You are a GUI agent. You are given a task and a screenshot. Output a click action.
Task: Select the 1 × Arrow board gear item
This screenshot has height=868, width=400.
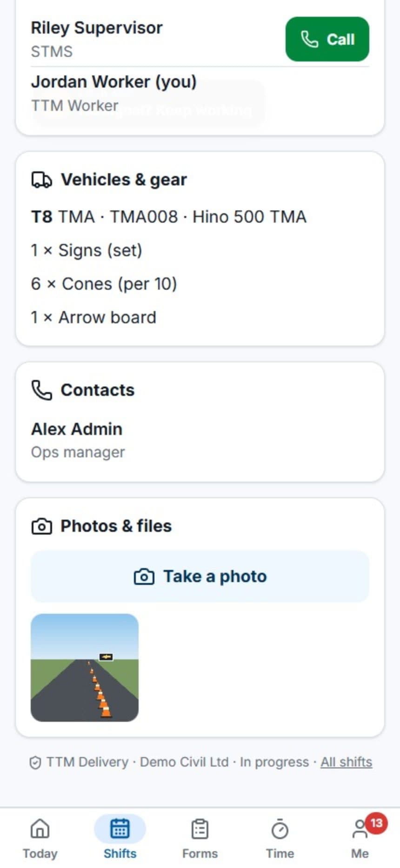click(x=93, y=317)
